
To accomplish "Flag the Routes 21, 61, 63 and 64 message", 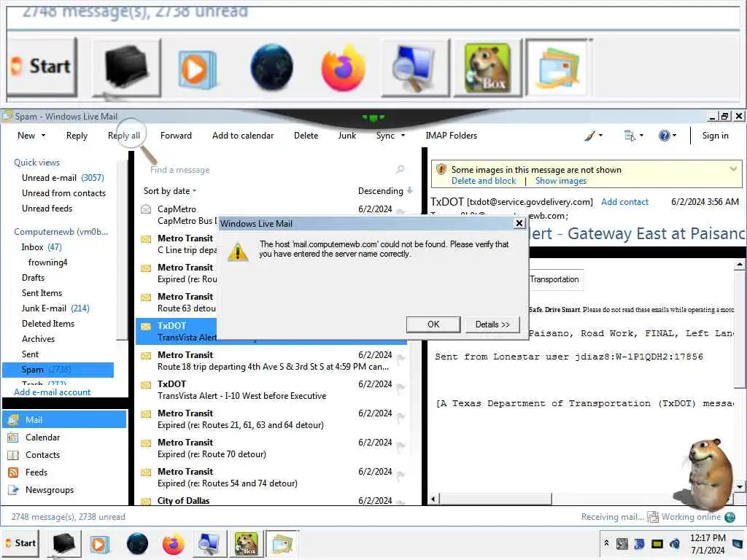I will [400, 416].
